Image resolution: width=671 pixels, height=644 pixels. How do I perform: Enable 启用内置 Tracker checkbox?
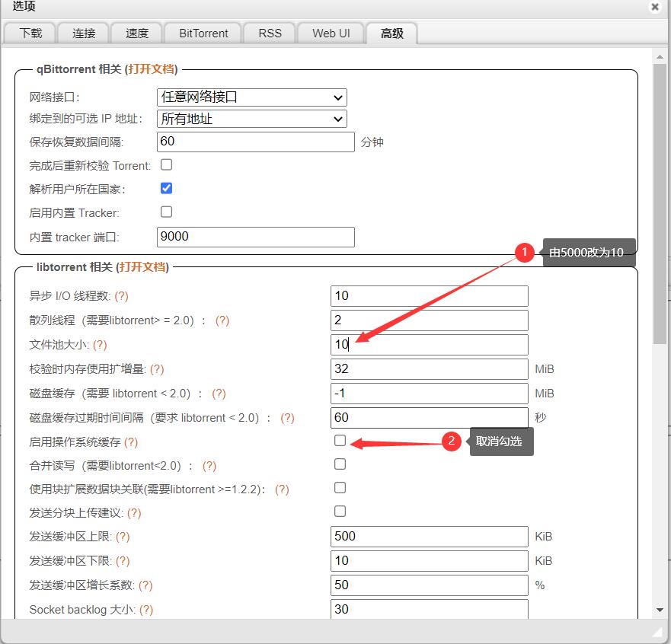coord(166,212)
